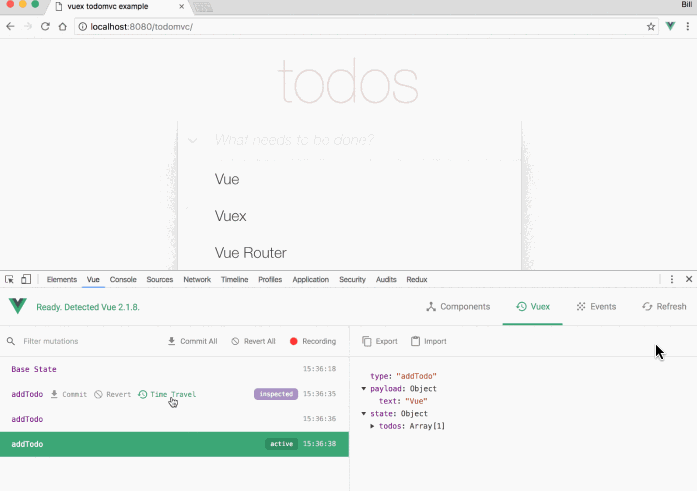Collapse the payload Object node
The width and height of the screenshot is (697, 491).
pyautogui.click(x=364, y=389)
